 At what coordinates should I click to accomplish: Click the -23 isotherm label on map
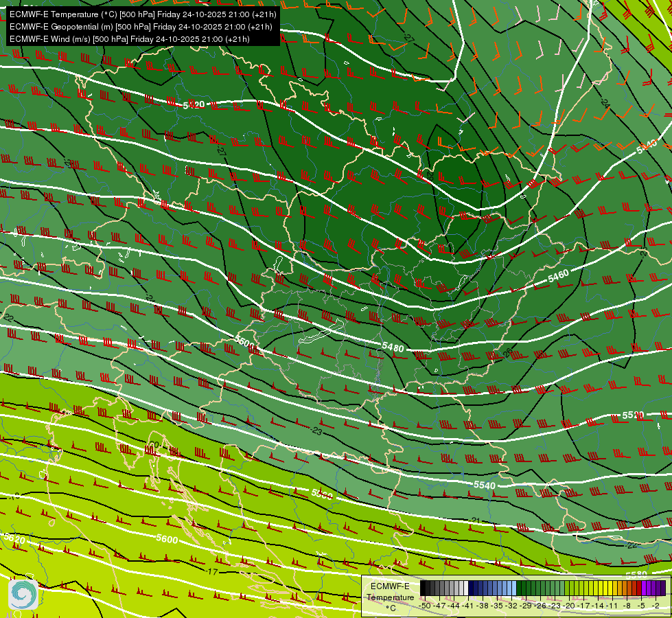point(317,431)
